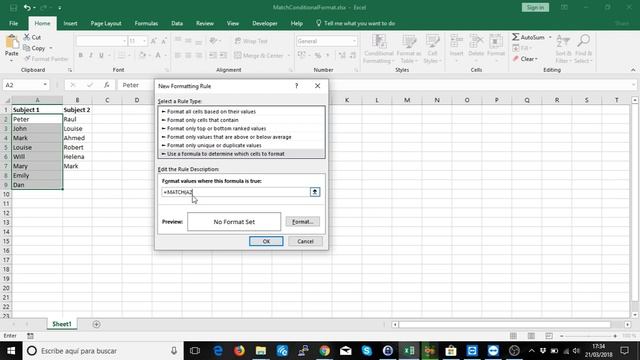Open Format as Table icon

409,42
